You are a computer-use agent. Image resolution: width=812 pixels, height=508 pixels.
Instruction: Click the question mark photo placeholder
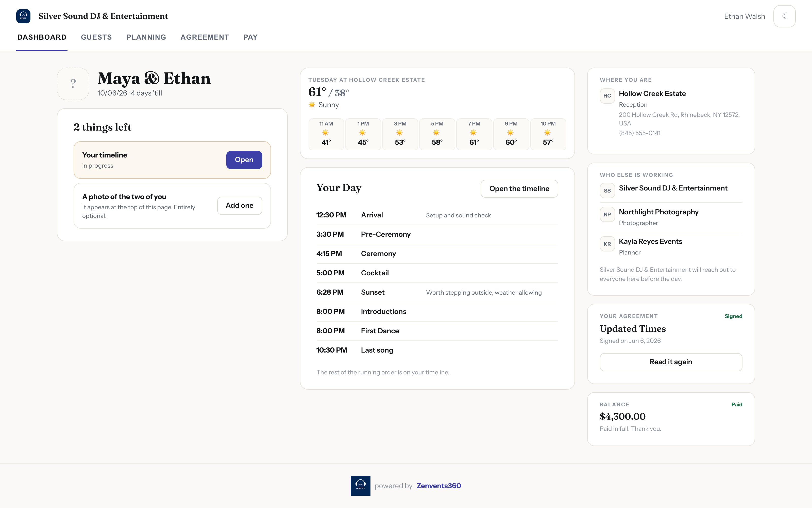pos(73,84)
